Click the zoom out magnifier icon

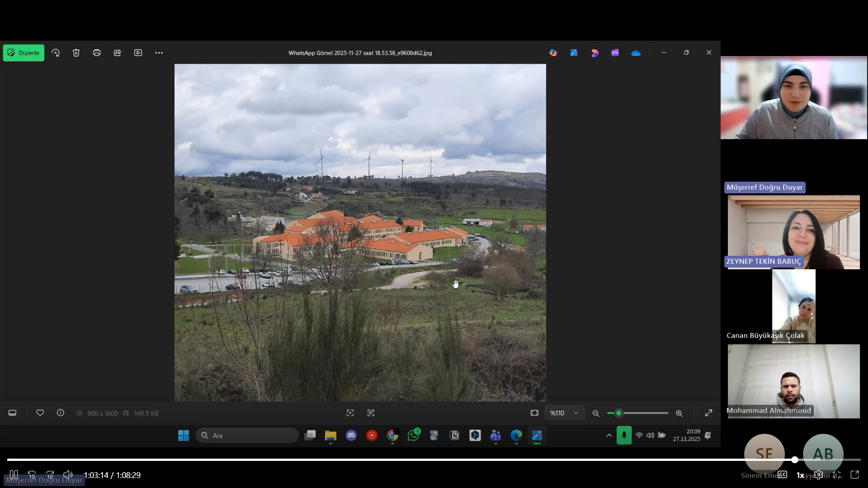[x=596, y=413]
